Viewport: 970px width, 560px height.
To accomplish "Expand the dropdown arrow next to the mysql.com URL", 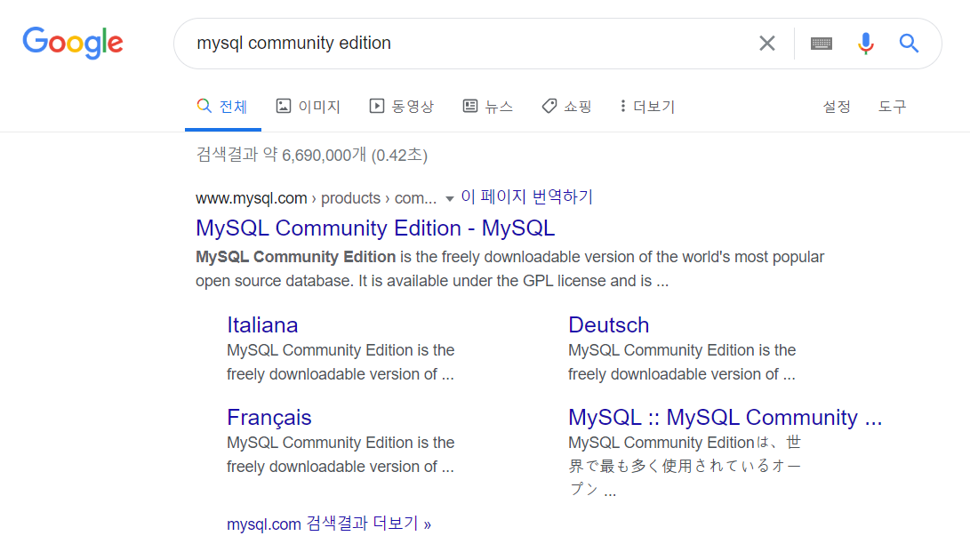I will pos(450,198).
